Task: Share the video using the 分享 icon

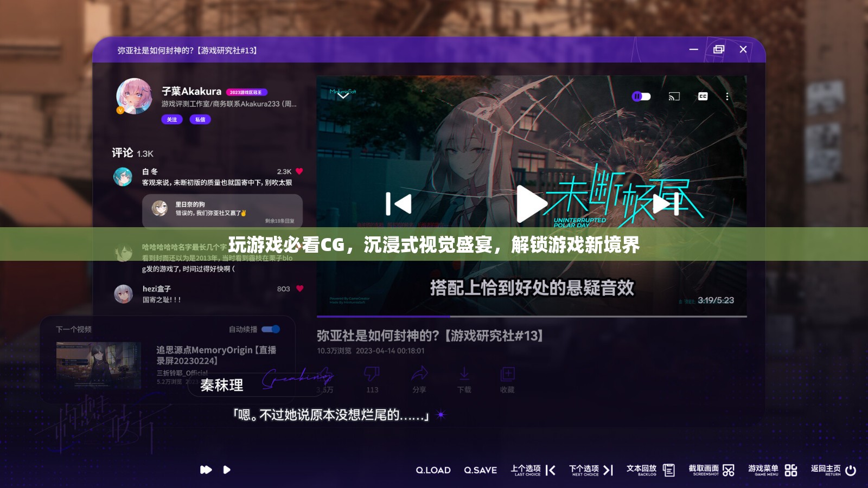Action: click(x=419, y=379)
